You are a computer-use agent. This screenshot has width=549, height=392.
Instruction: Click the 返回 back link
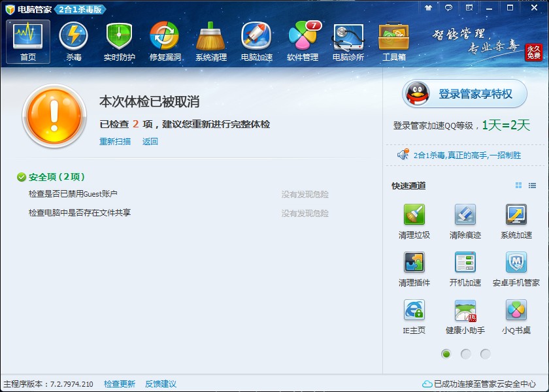pyautogui.click(x=150, y=141)
